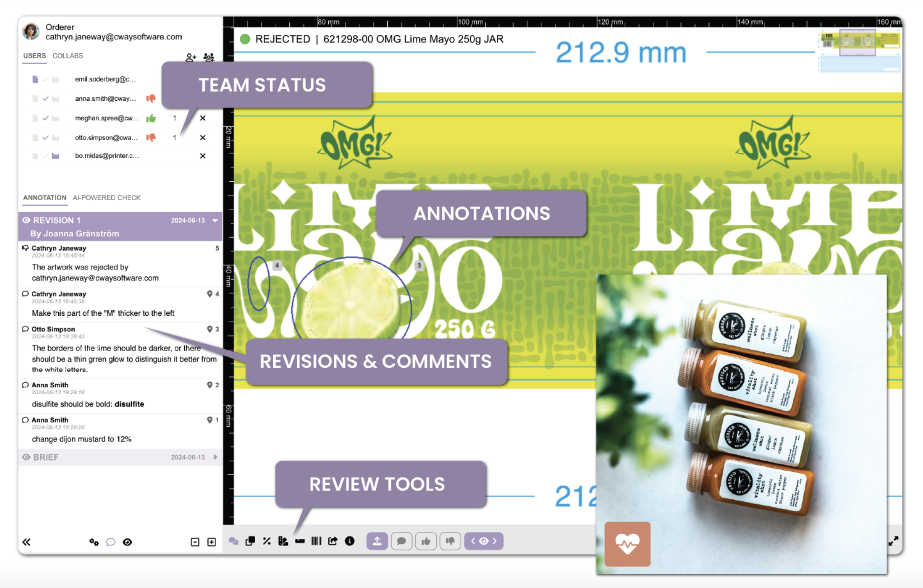
Task: Toggle the BRIEF visibility eye
Action: (x=26, y=457)
